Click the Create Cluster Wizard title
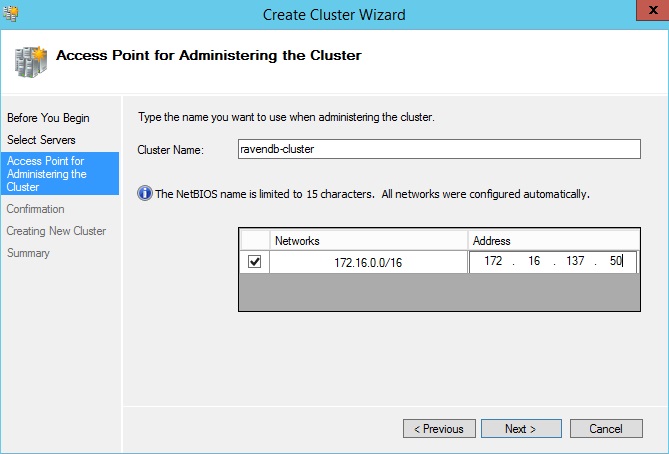 pyautogui.click(x=334, y=15)
